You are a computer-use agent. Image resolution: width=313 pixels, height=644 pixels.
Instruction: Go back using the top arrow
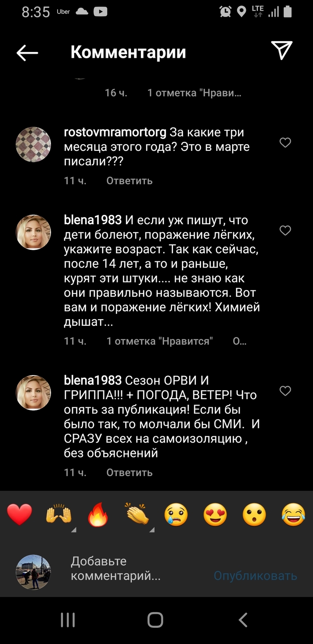point(27,53)
